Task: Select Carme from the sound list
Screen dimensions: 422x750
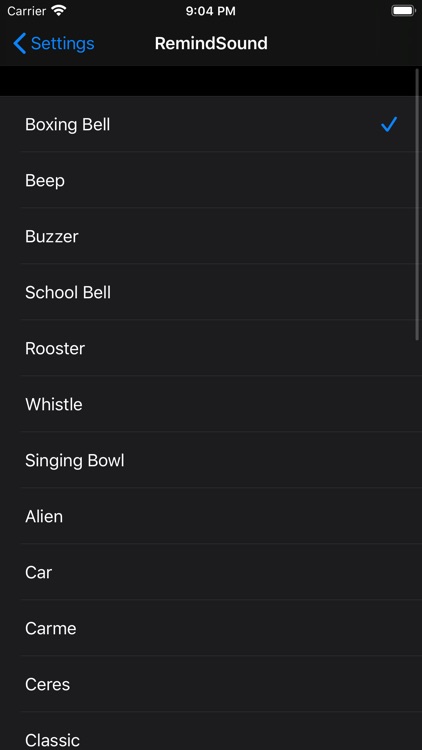Action: coord(211,628)
